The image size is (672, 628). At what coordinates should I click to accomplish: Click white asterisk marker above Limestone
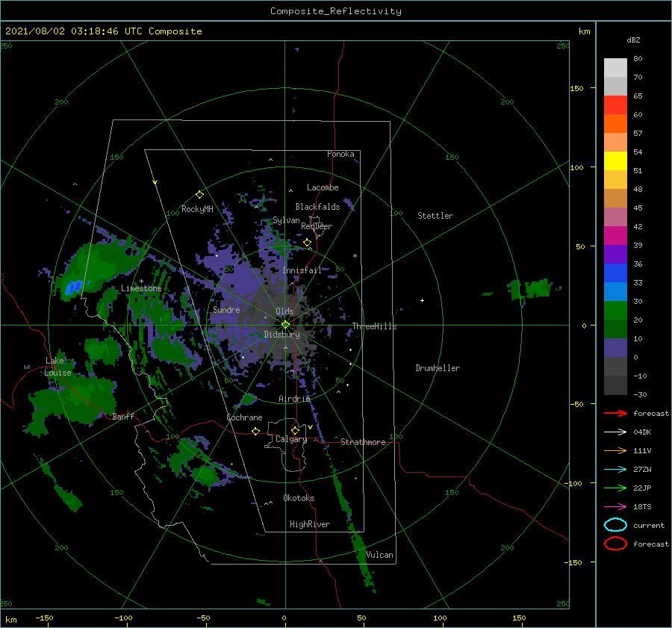141,282
